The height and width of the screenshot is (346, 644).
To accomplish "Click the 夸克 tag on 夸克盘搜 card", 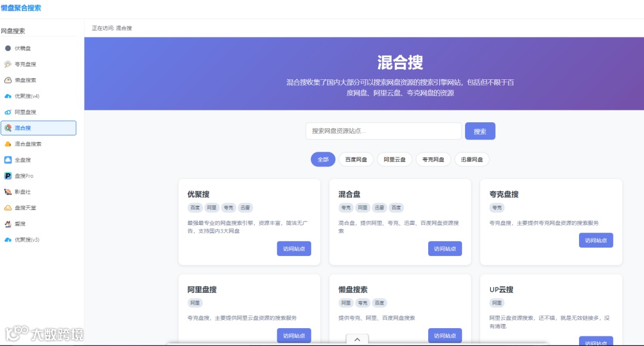I will tap(497, 208).
